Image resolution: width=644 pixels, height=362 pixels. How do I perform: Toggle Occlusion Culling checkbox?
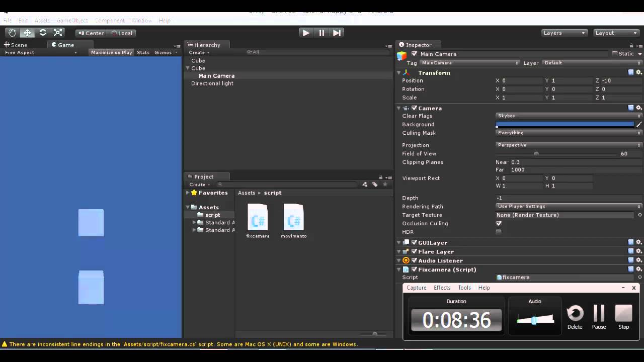click(499, 223)
